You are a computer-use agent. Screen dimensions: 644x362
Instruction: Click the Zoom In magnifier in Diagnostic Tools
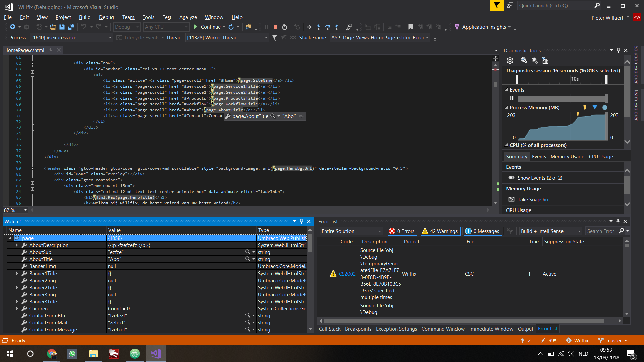(524, 60)
